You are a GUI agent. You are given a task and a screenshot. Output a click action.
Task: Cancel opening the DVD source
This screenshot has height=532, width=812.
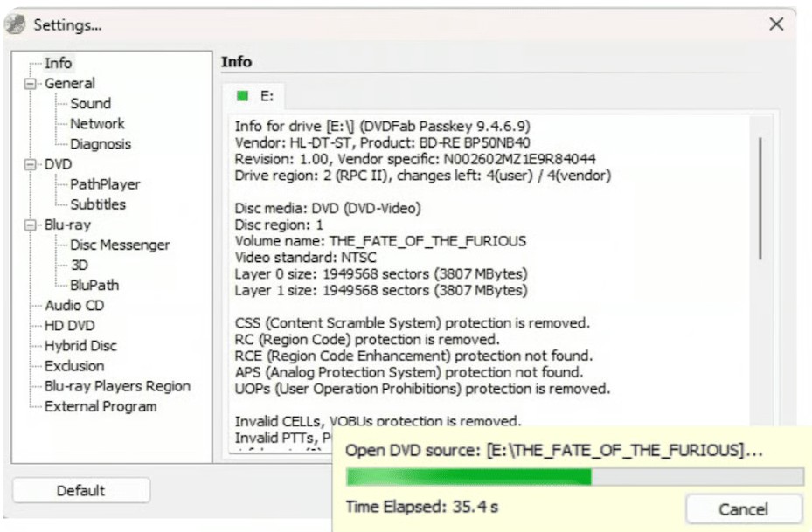click(743, 509)
